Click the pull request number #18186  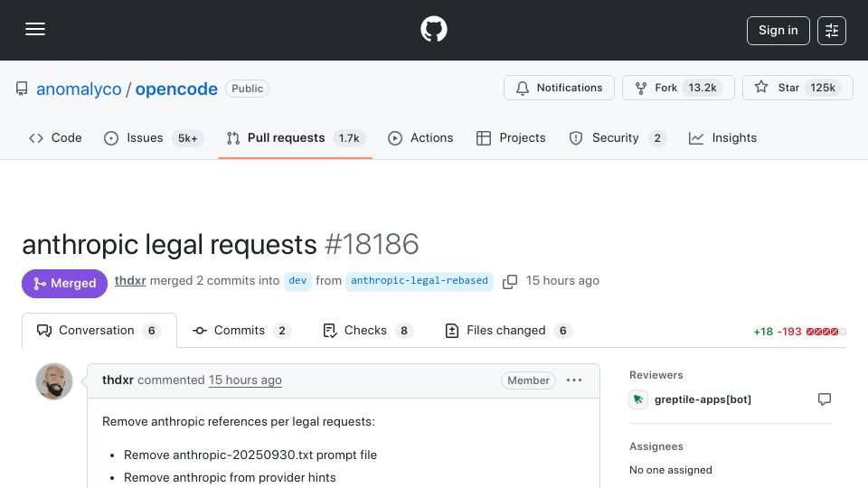372,244
